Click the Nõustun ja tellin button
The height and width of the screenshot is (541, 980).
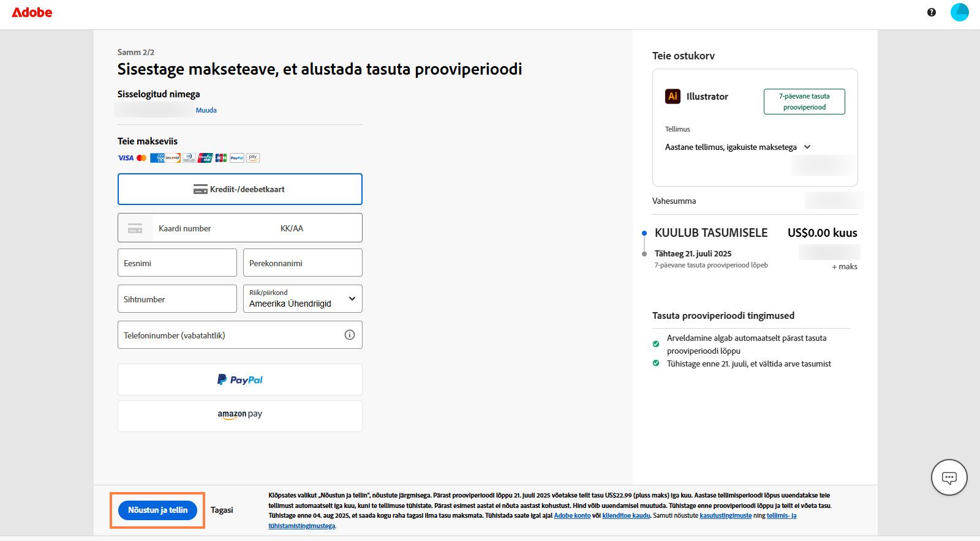[157, 510]
